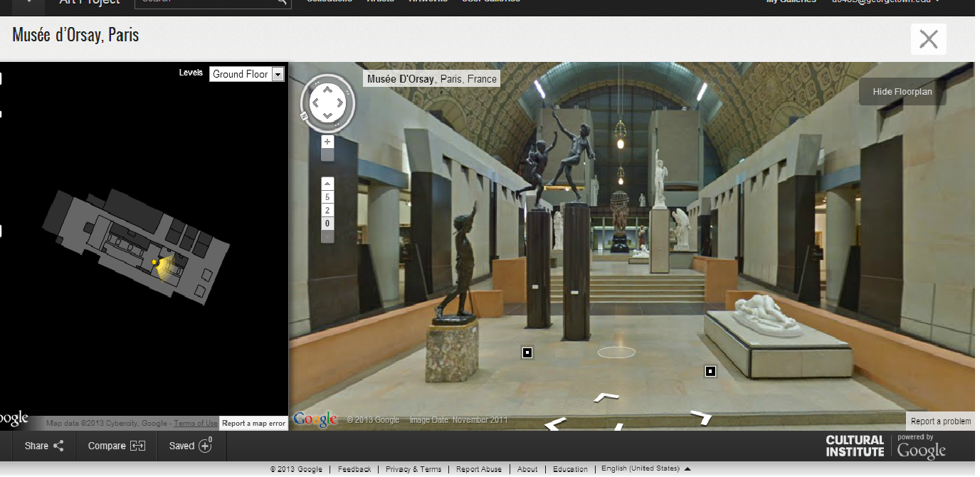Screen dimensions: 980x477
Task: Pan the view down in compass control
Action: [327, 116]
